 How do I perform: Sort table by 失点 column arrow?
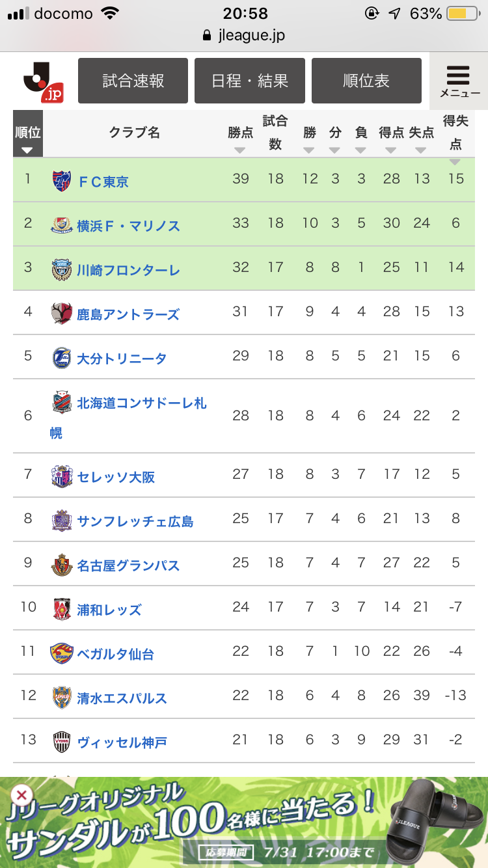421,150
